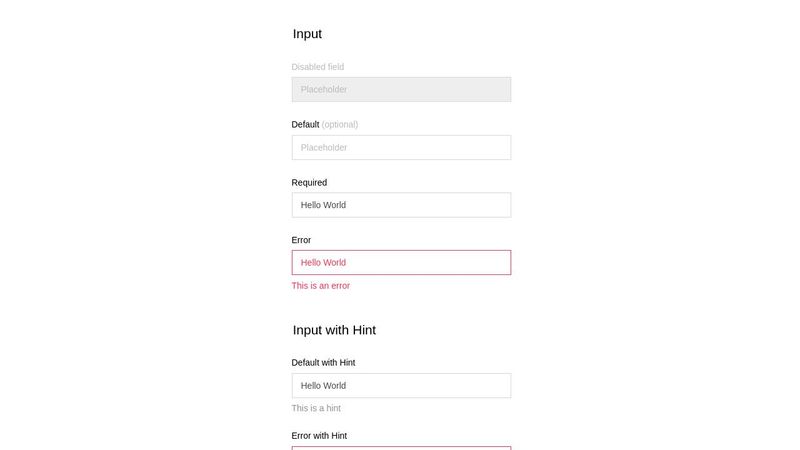Click the 'Required' field label

pos(309,183)
